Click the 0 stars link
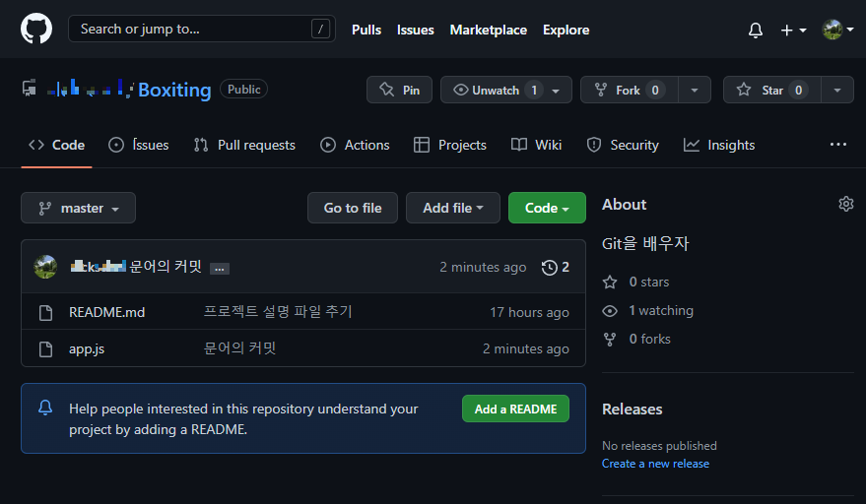The image size is (866, 504). (635, 283)
